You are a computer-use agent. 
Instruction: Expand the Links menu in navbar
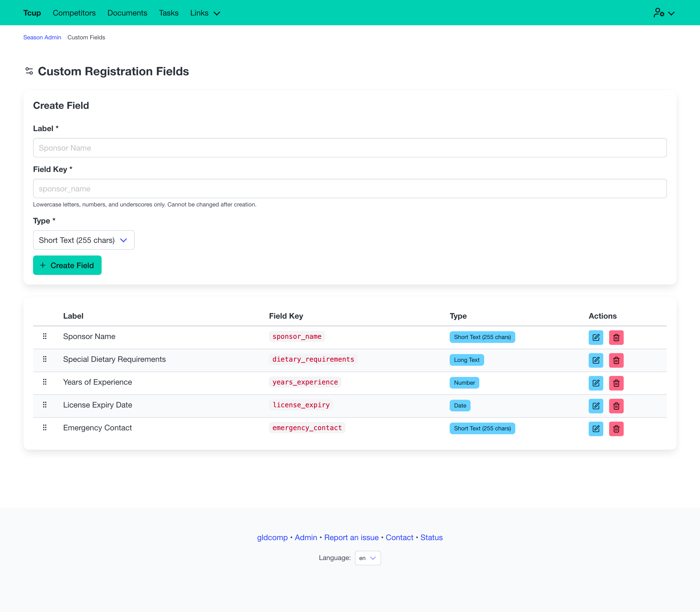[x=205, y=13]
